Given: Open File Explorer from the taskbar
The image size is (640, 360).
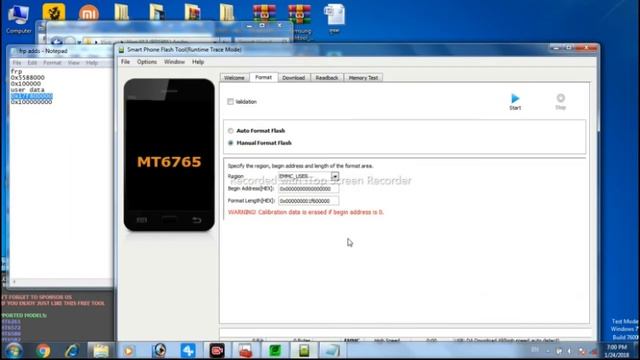Looking at the screenshot, I should click(x=100, y=351).
